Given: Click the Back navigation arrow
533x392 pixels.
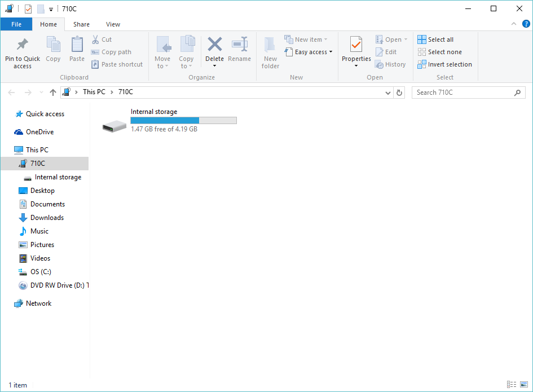Looking at the screenshot, I should (11, 93).
